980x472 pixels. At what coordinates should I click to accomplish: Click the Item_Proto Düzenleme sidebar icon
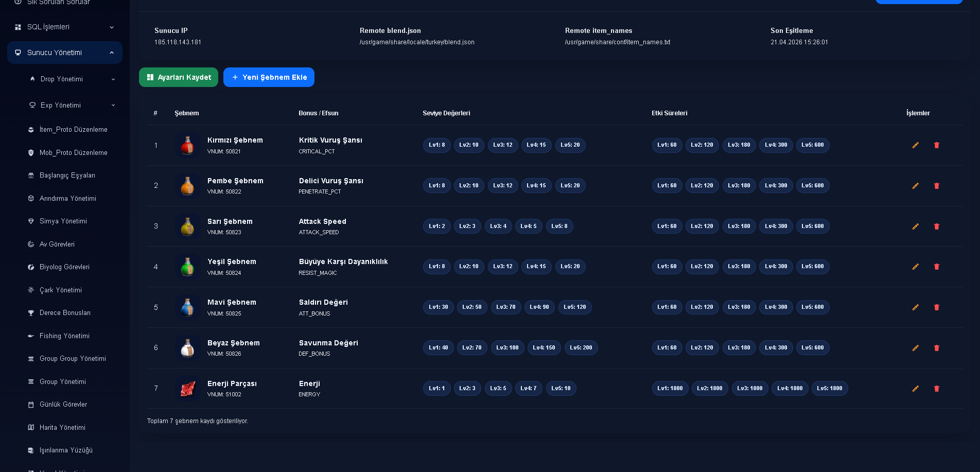click(31, 130)
